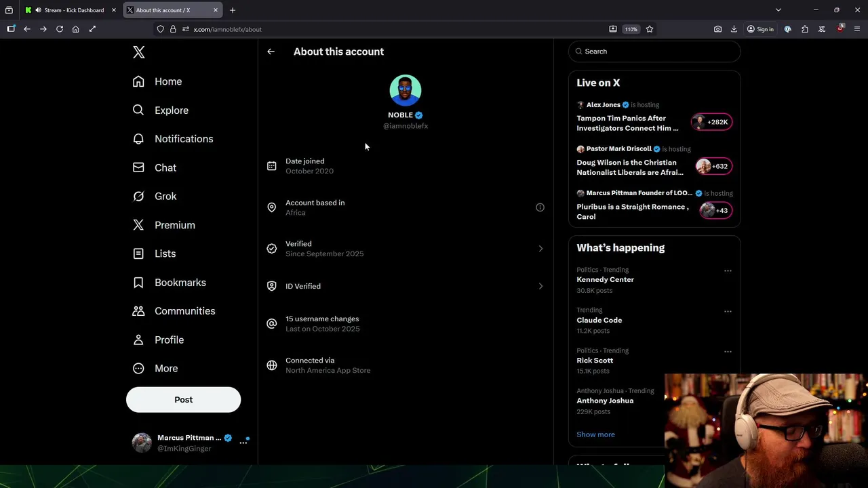Open the Kennedy Center trend
868x488 pixels.
606,279
